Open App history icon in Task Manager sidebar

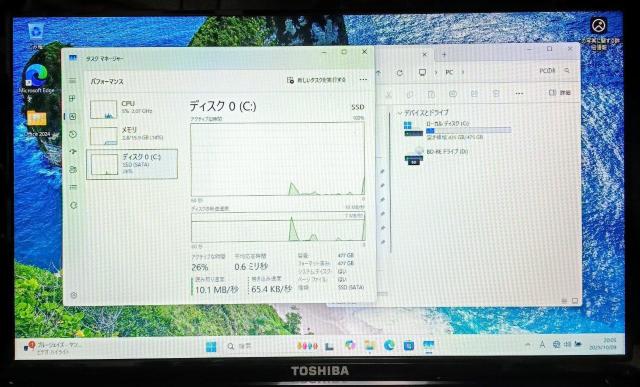click(x=73, y=134)
